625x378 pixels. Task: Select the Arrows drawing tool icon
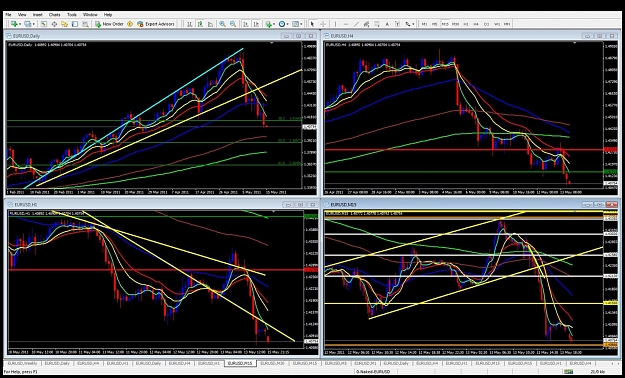coord(407,24)
